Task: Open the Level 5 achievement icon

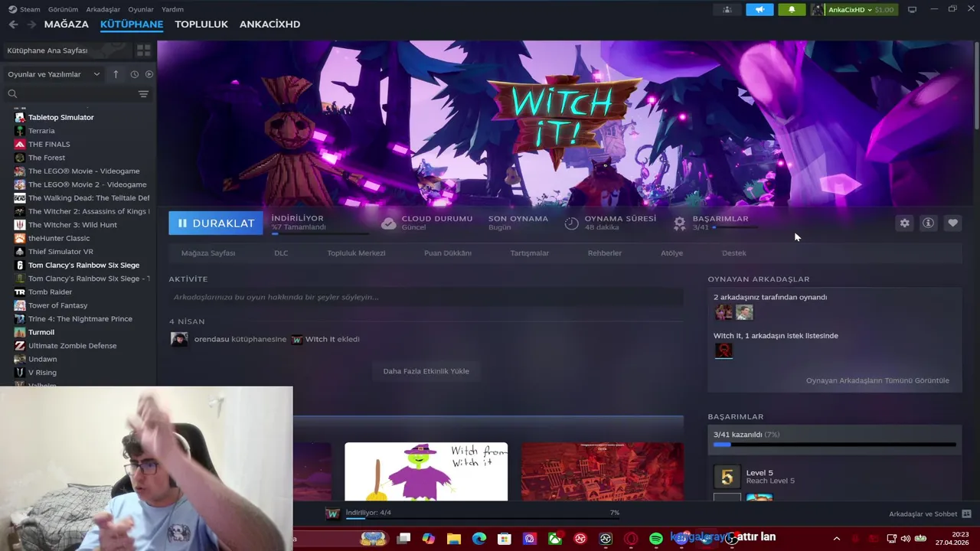Action: (x=727, y=477)
